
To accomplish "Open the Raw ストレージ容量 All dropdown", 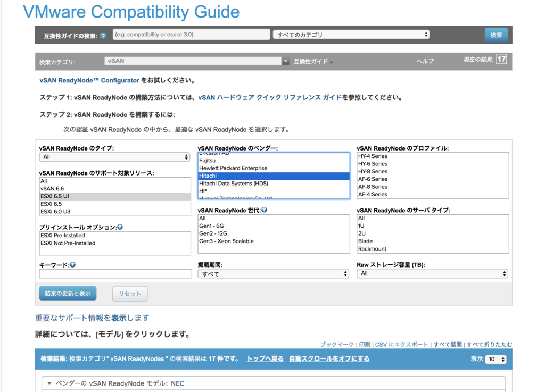I will [x=432, y=273].
